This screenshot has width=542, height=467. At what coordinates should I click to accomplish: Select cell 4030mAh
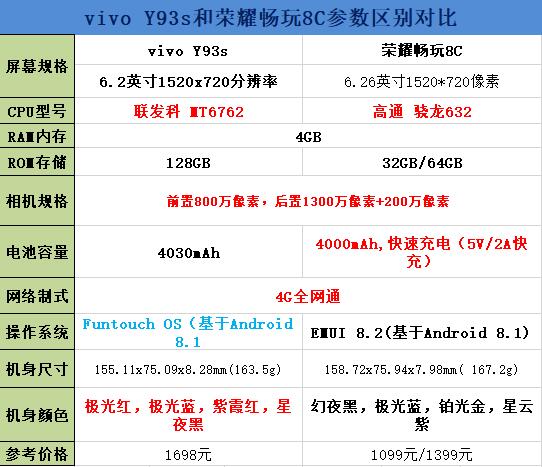coord(188,252)
